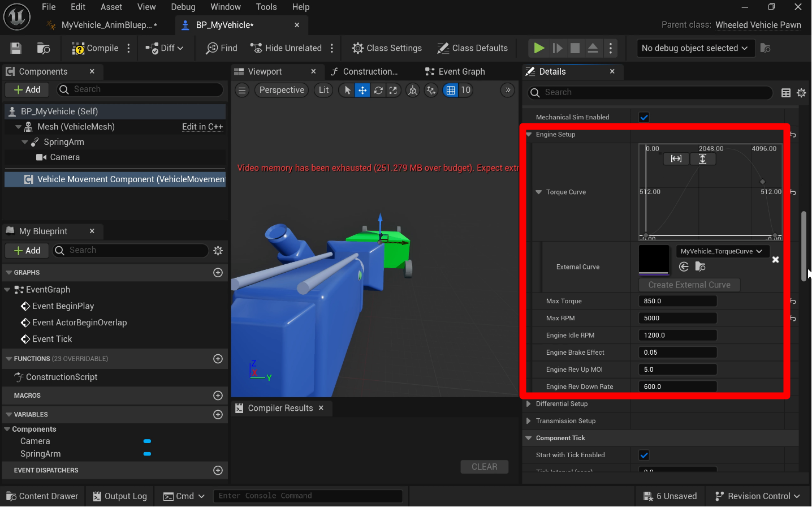The image size is (812, 507).
Task: Open Details property matrix view icon
Action: [786, 93]
